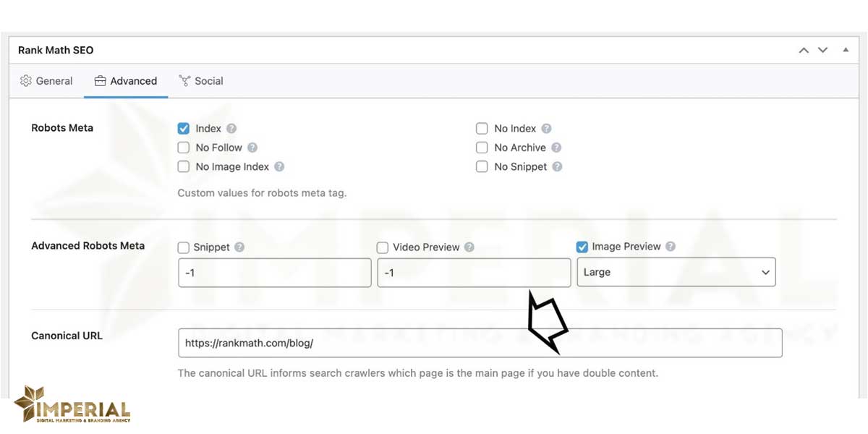Image resolution: width=868 pixels, height=434 pixels.
Task: Tick the No Archive checkbox
Action: tap(482, 148)
